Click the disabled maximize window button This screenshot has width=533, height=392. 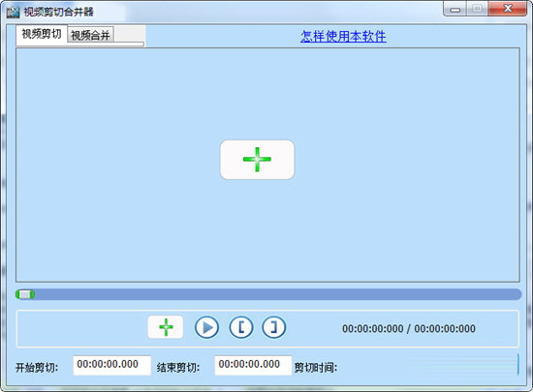point(477,9)
